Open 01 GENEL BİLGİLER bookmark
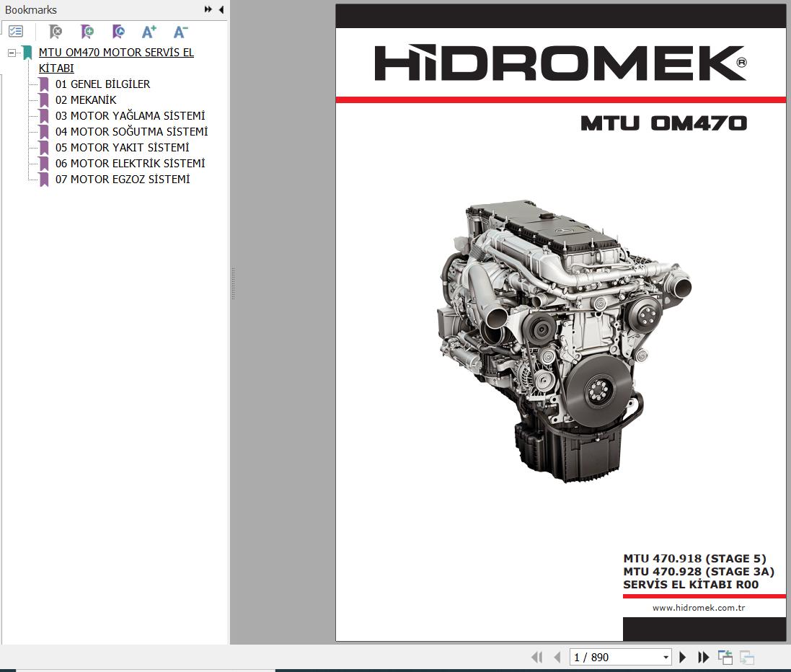Screen dimensions: 791x672 (x=102, y=84)
